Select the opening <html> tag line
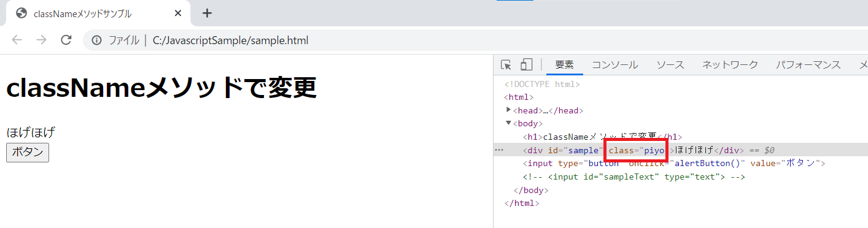868x228 pixels. (519, 97)
